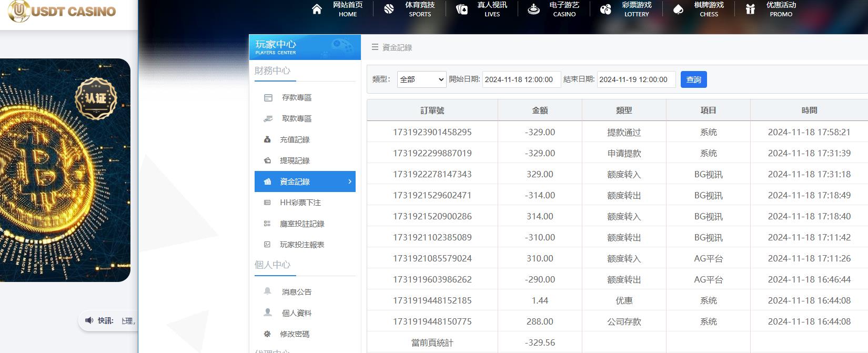Click the home icon in top navigation
868x353 pixels.
(x=317, y=9)
